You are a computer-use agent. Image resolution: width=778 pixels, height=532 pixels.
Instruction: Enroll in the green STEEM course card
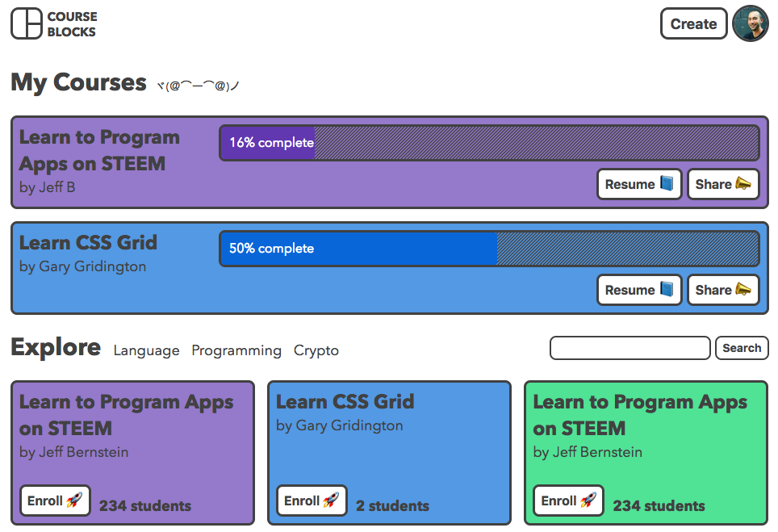(x=568, y=501)
